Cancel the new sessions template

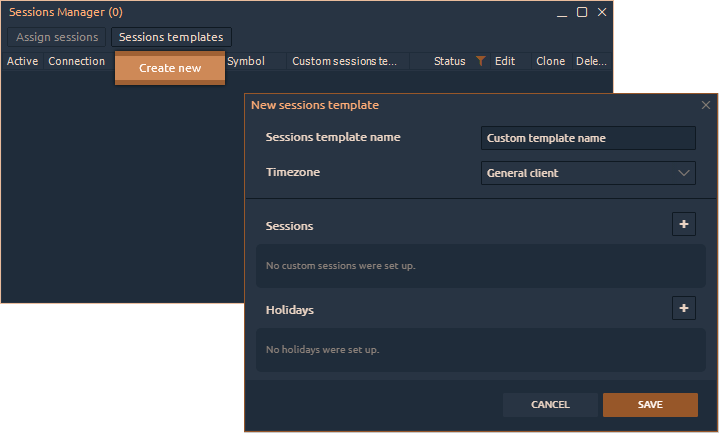point(550,405)
